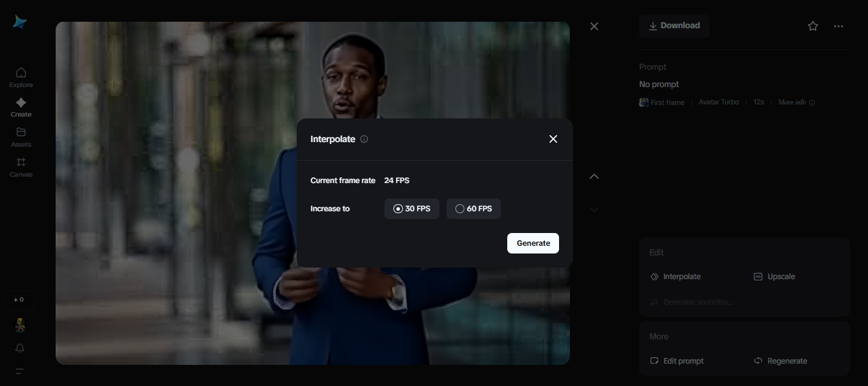Click Edit prompt option
This screenshot has height=386, width=868.
(677, 361)
